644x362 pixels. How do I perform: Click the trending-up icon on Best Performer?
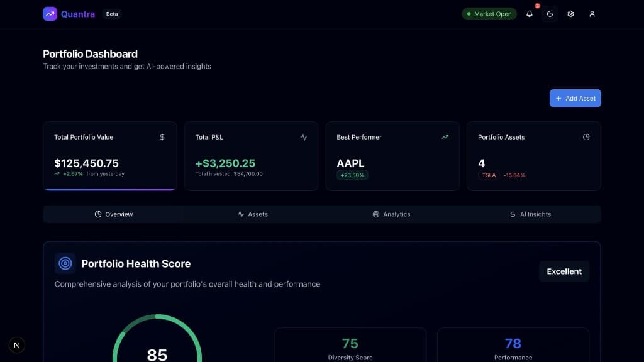pos(445,137)
